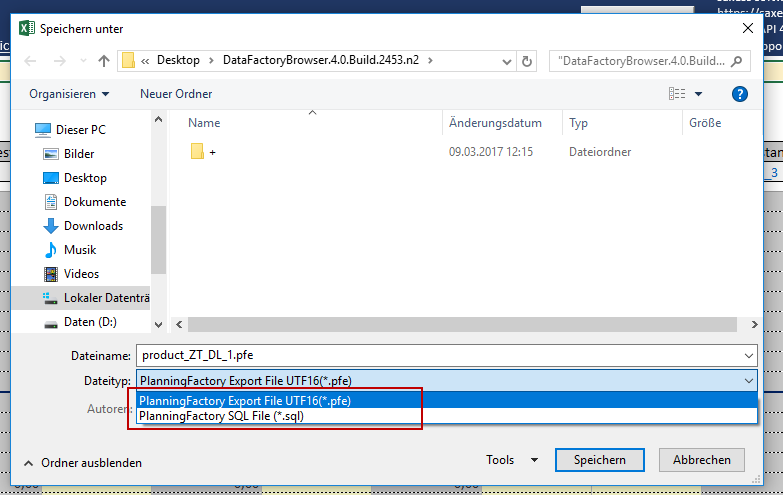The height and width of the screenshot is (495, 783).
Task: Click the refresh address bar icon
Action: click(528, 61)
